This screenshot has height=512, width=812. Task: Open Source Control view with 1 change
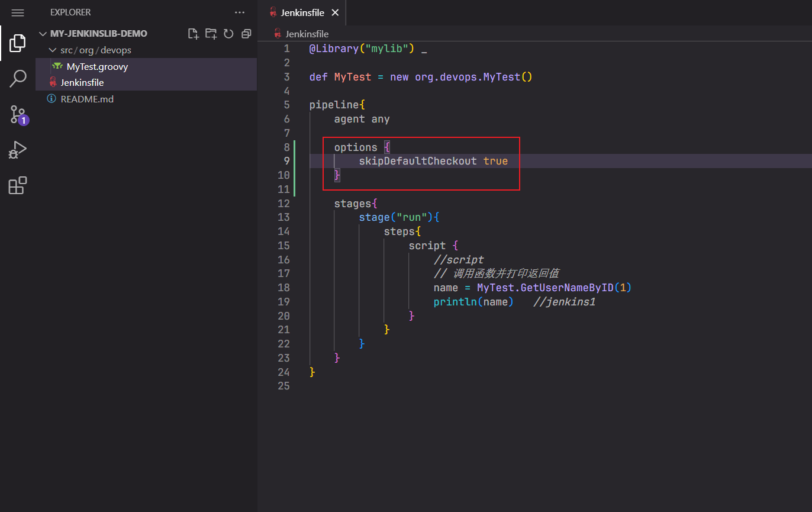(x=18, y=114)
